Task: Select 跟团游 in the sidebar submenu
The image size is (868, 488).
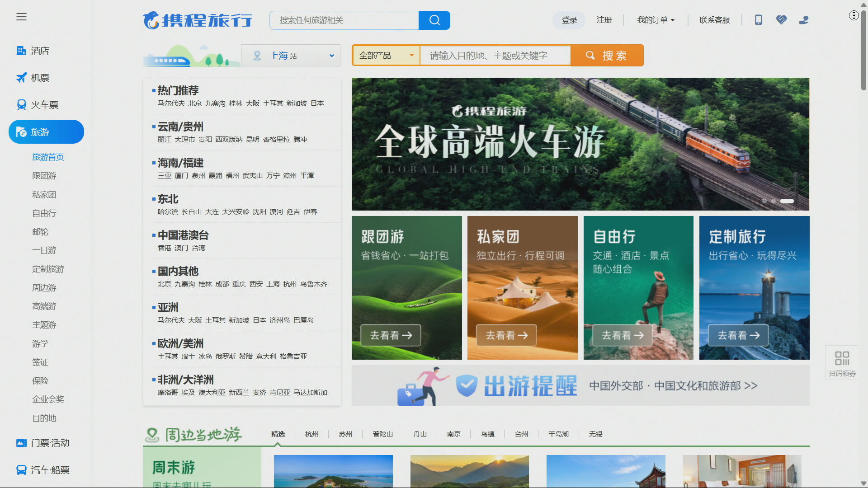Action: point(44,175)
